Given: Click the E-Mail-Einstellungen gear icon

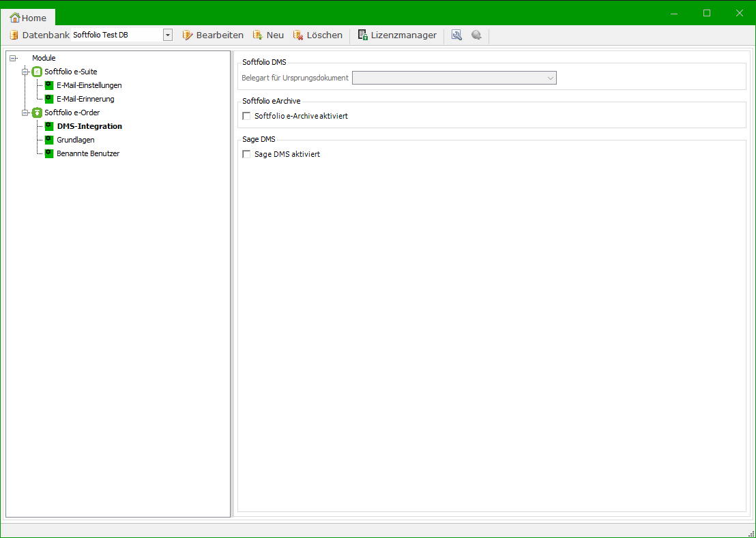Looking at the screenshot, I should tap(49, 85).
